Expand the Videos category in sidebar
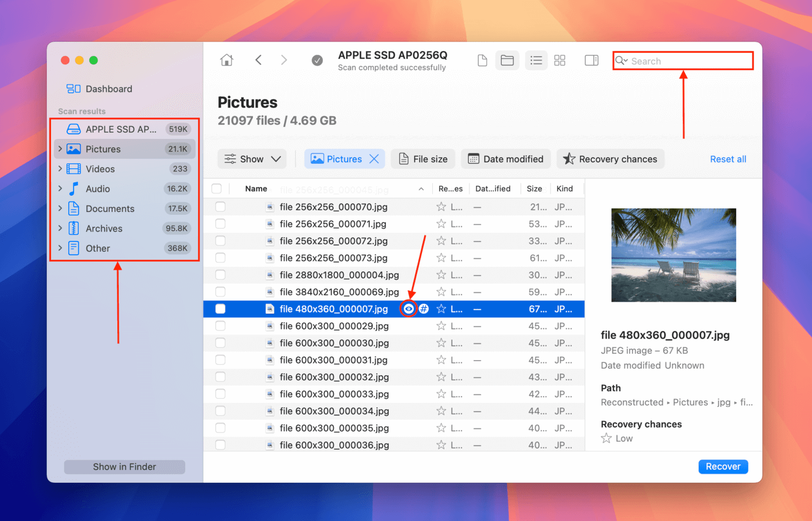 pos(60,169)
